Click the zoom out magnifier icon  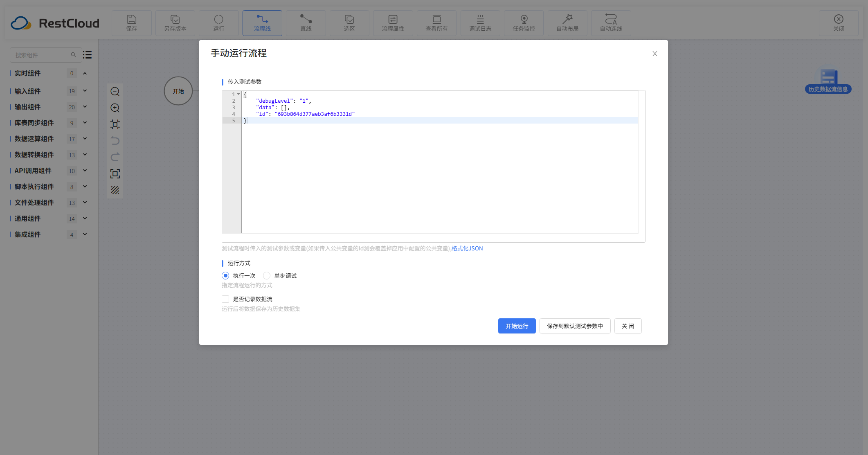pos(115,92)
